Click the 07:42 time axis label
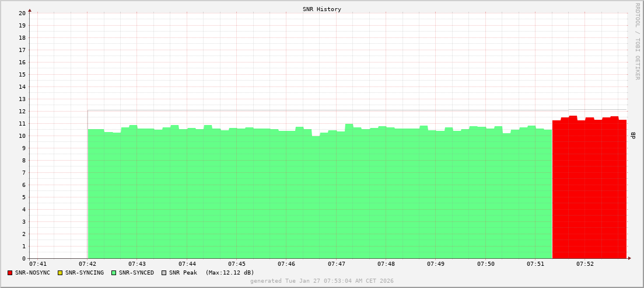The width and height of the screenshot is (644, 288). click(x=87, y=264)
